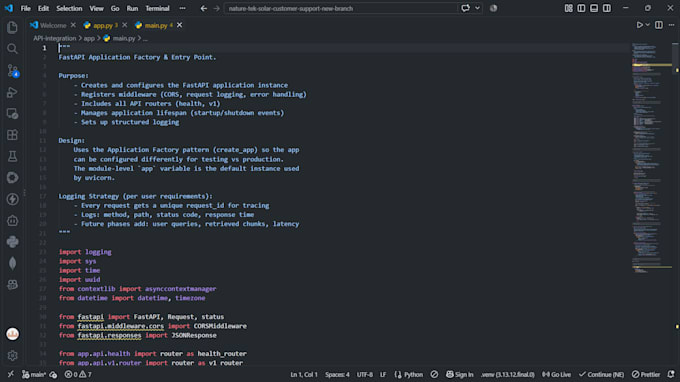The width and height of the screenshot is (680, 382).
Task: Close the main.py tab
Action: [x=180, y=25]
